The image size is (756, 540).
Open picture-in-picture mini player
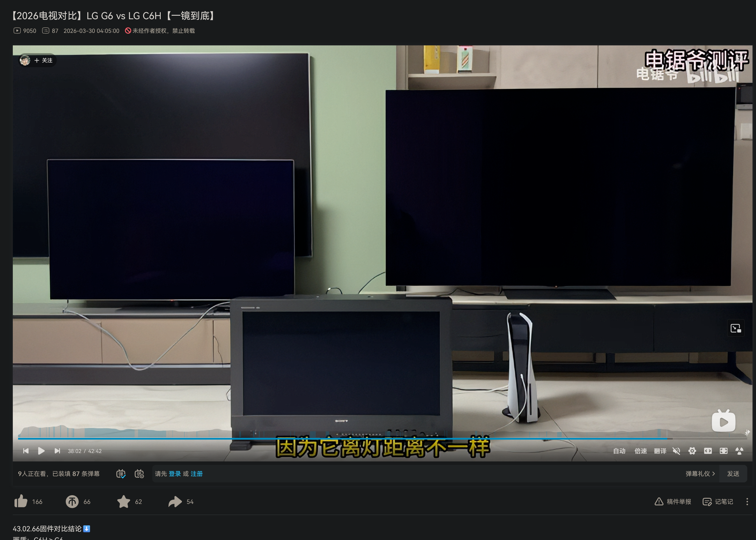(x=735, y=328)
